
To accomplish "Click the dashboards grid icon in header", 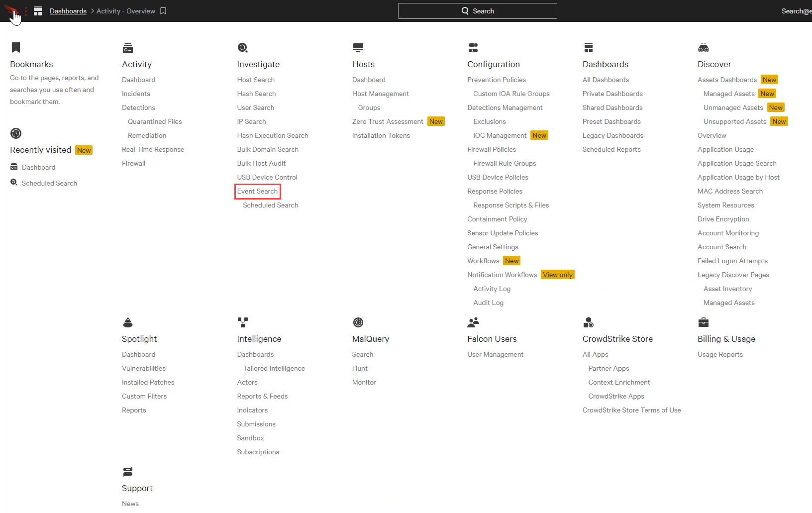I will click(38, 11).
